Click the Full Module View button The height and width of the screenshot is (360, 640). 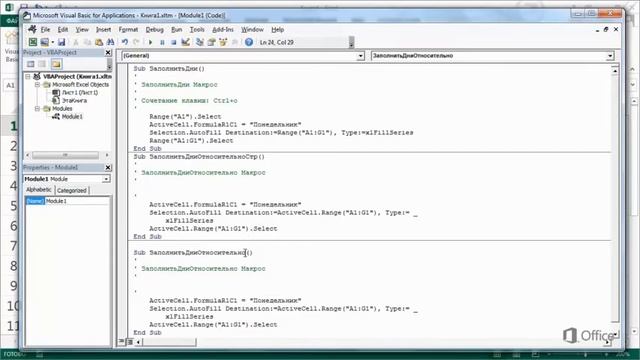130,342
